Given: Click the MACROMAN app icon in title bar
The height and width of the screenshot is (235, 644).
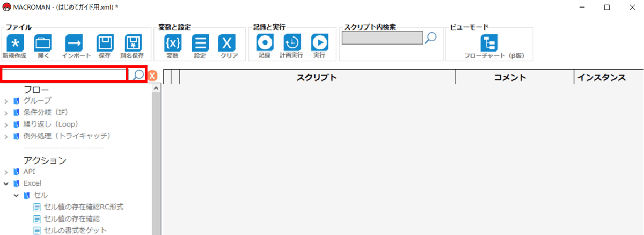Looking at the screenshot, I should pyautogui.click(x=6, y=7).
